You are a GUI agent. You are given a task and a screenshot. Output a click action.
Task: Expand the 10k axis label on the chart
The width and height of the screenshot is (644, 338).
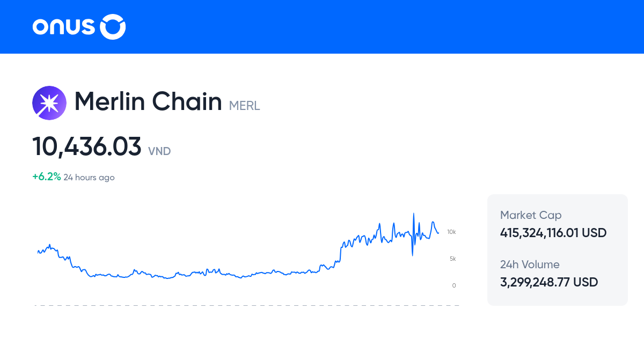(x=451, y=232)
